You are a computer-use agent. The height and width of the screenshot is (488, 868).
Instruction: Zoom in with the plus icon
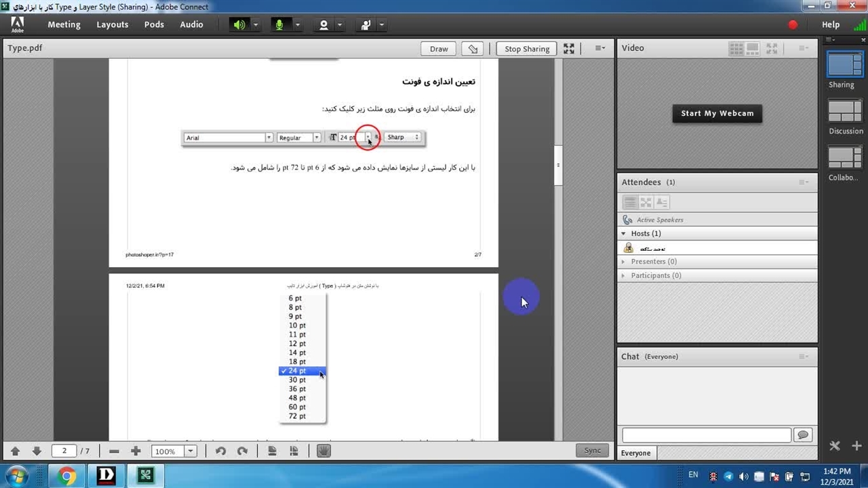pyautogui.click(x=136, y=451)
